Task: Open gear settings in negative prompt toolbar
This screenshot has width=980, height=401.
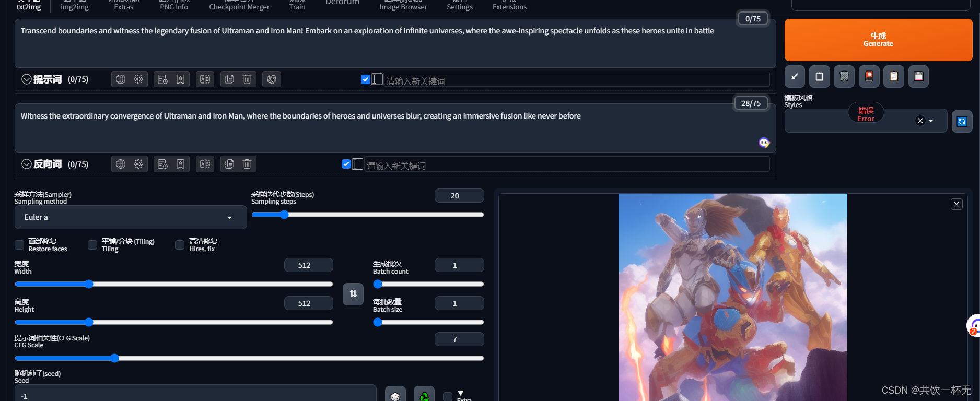Action: coord(138,164)
